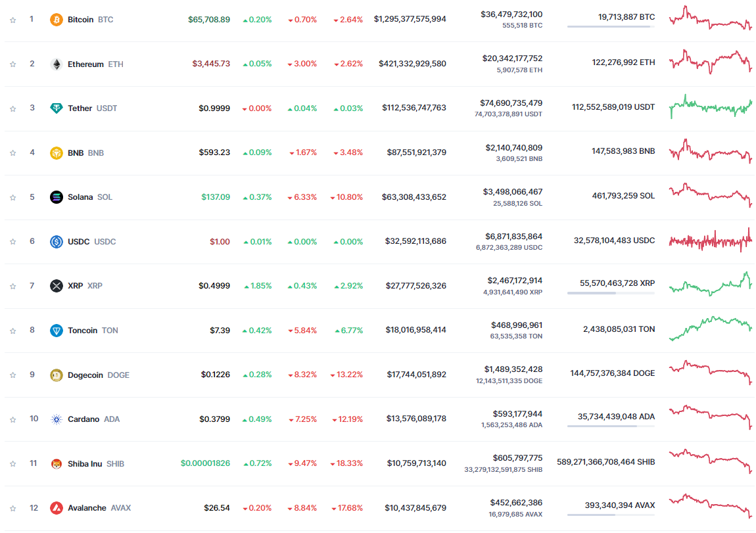Click the orange Bitcoin logo icon
The image size is (756, 533).
(x=57, y=20)
